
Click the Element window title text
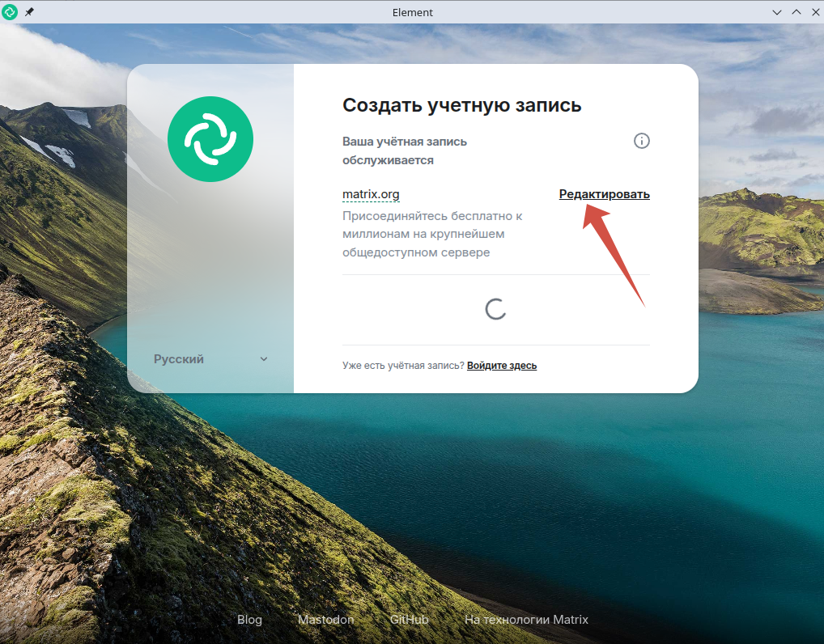tap(412, 12)
